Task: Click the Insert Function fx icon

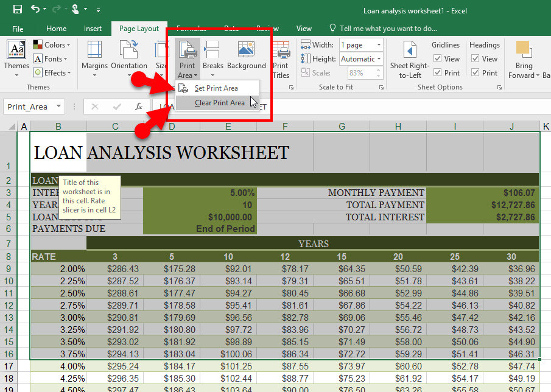Action: [x=139, y=107]
